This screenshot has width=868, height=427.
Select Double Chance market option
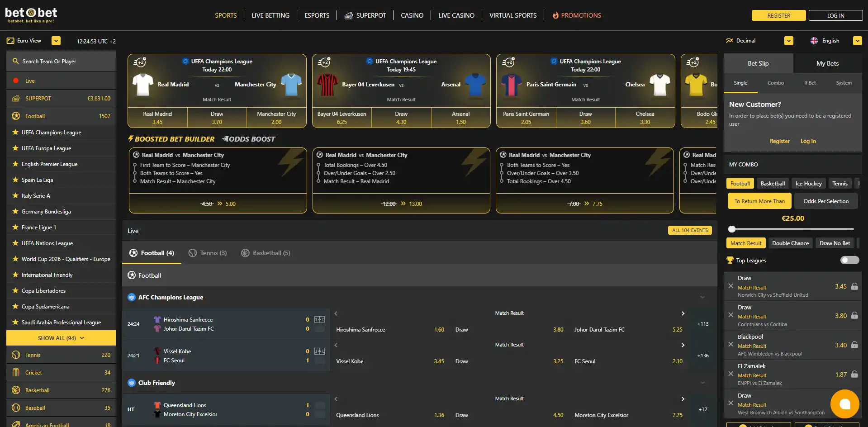790,243
